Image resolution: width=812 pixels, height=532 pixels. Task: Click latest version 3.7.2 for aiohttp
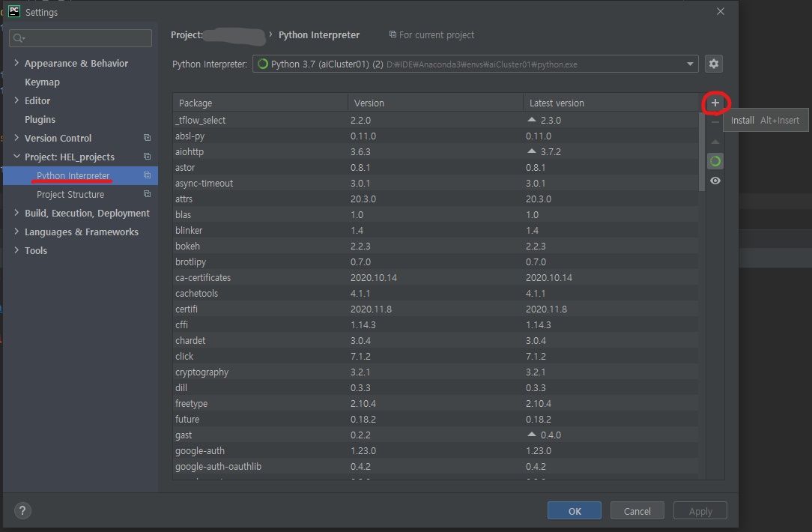click(551, 152)
